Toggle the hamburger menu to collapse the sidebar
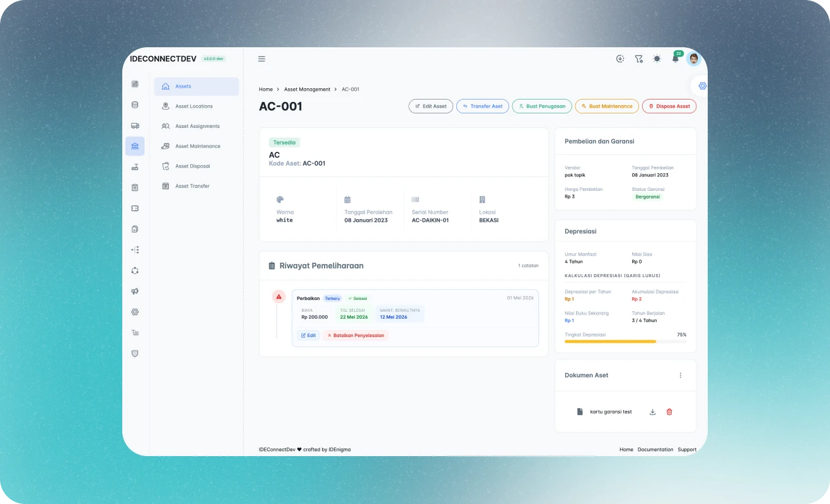This screenshot has width=830, height=504. tap(262, 59)
